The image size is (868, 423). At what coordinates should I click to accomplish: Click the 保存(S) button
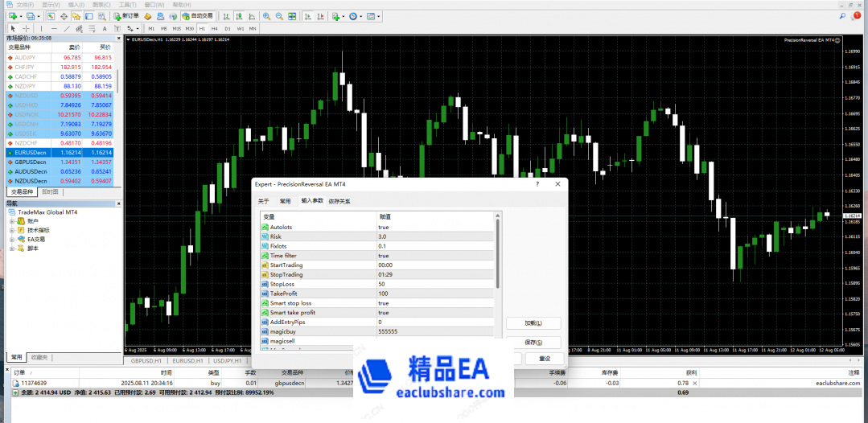pyautogui.click(x=533, y=342)
